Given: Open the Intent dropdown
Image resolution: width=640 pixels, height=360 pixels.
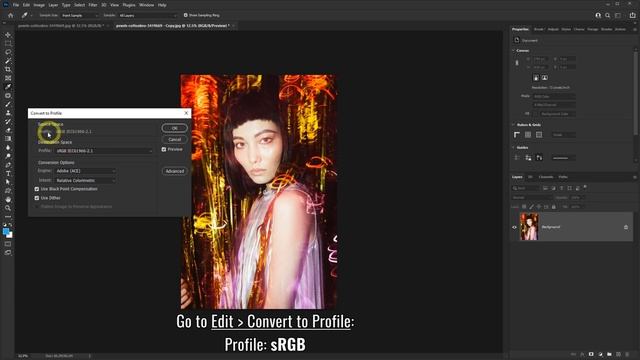Looking at the screenshot, I should 85,180.
